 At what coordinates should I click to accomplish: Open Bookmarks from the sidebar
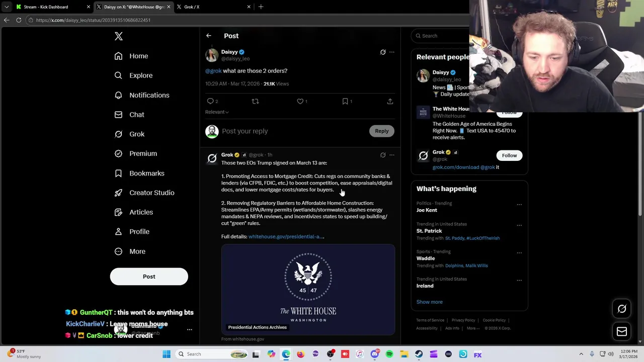point(139,173)
